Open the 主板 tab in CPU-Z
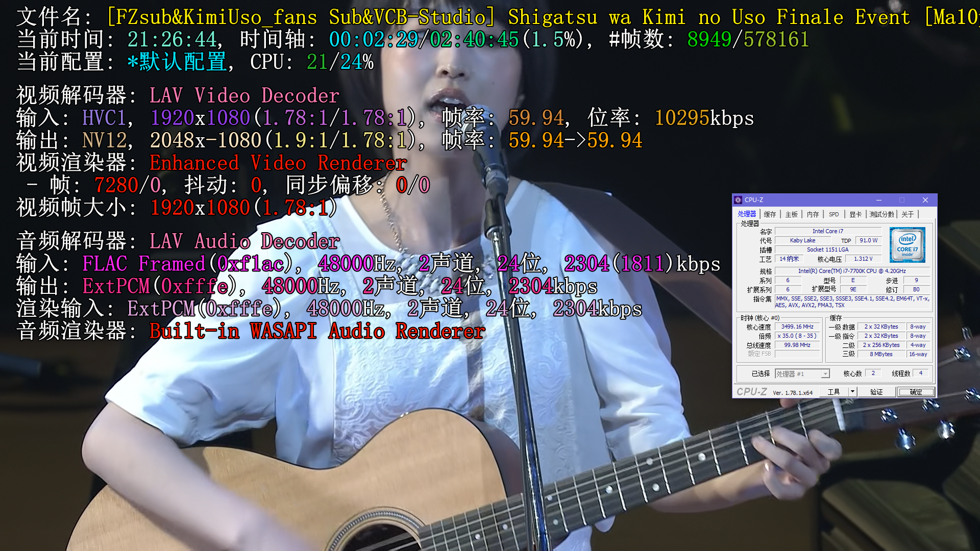This screenshot has width=980, height=551. tap(791, 214)
